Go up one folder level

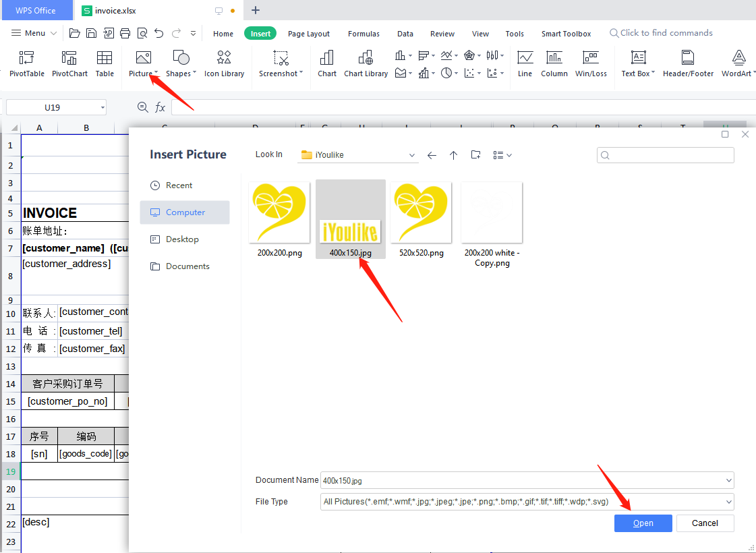pos(453,155)
